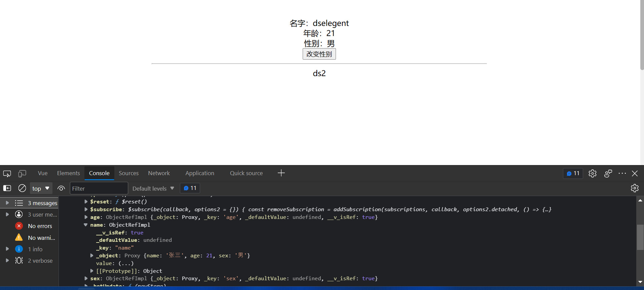Open the 11 issues counter in tab bar
The image size is (644, 290).
coord(573,173)
